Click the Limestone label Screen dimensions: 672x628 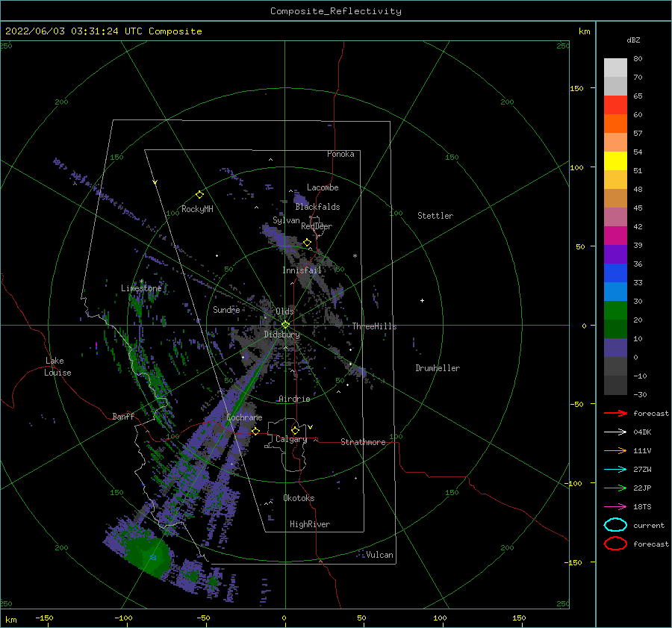141,288
